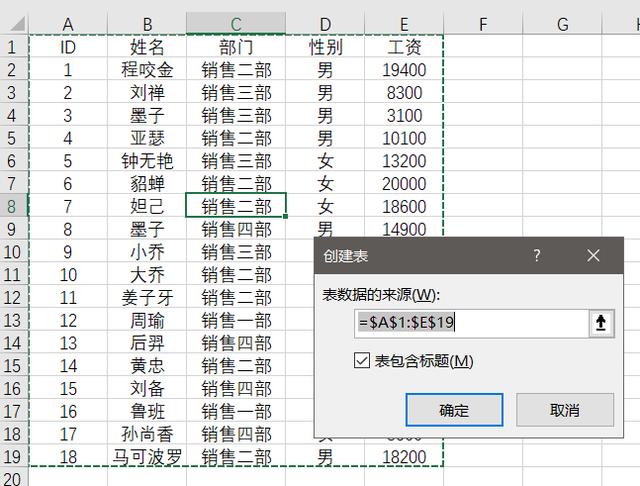The height and width of the screenshot is (486, 640).
Task: Select salary cell 3100
Action: (404, 115)
